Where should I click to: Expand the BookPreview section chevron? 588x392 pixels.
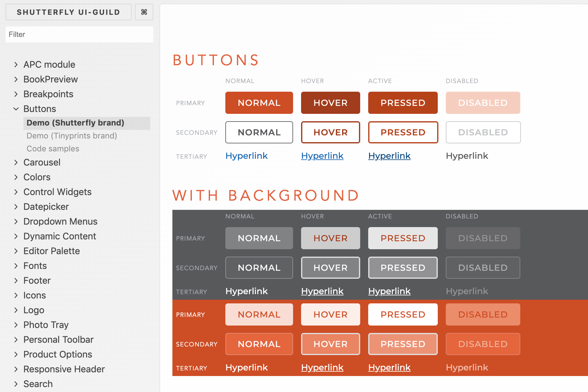tap(16, 79)
